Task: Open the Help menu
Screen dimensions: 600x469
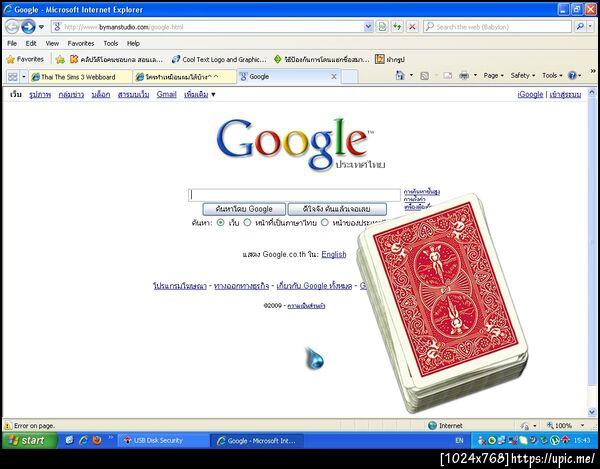Action: (x=133, y=43)
